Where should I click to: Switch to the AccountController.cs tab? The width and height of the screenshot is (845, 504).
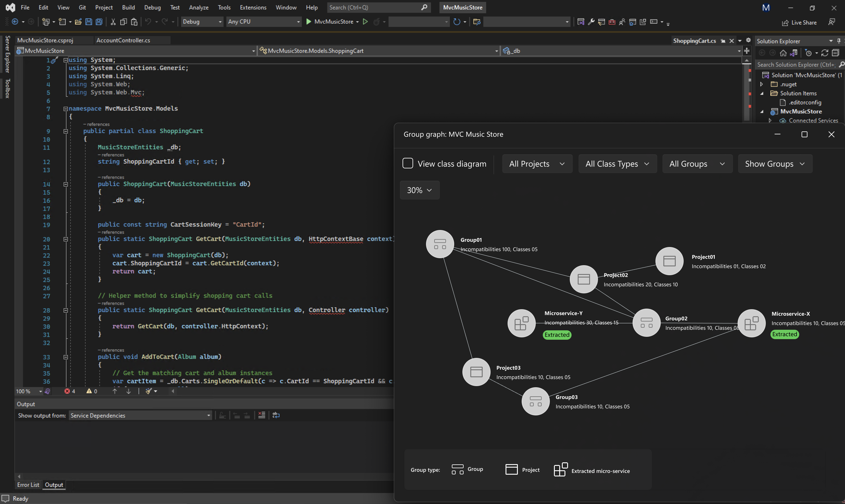tap(123, 40)
